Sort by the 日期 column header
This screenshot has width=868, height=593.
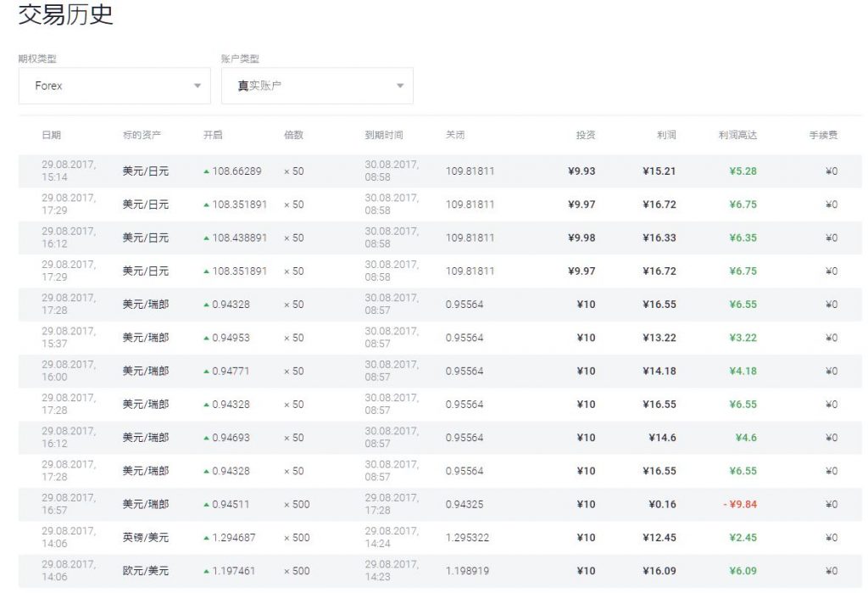coord(51,135)
